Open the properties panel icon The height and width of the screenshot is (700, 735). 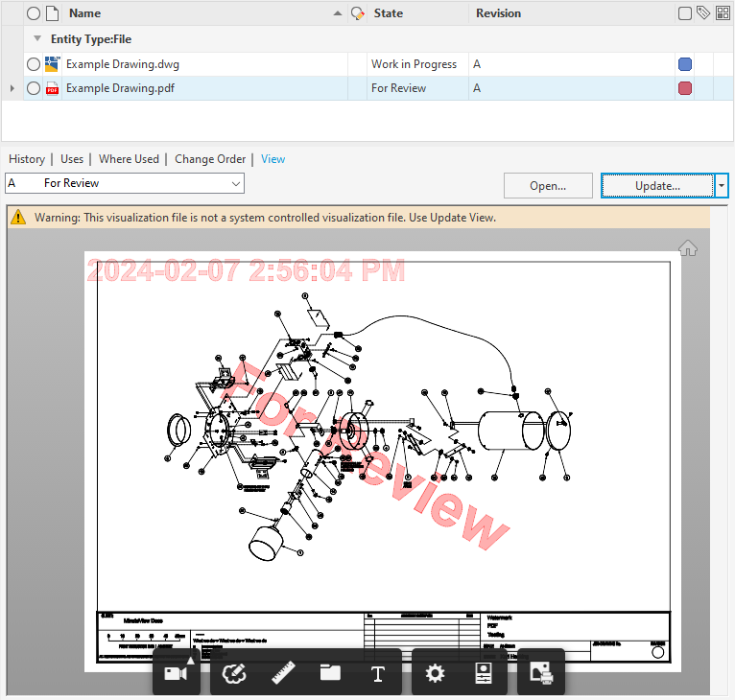484,673
